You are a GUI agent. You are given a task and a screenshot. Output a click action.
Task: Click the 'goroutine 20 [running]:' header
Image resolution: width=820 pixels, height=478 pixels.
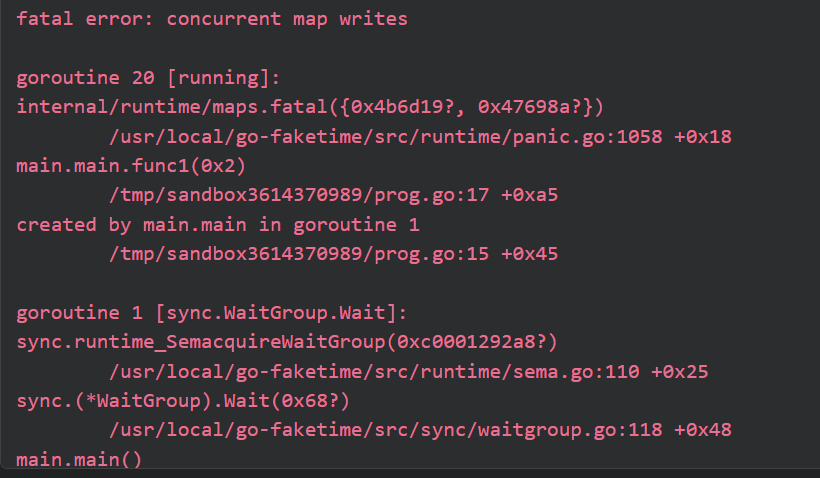click(x=149, y=78)
